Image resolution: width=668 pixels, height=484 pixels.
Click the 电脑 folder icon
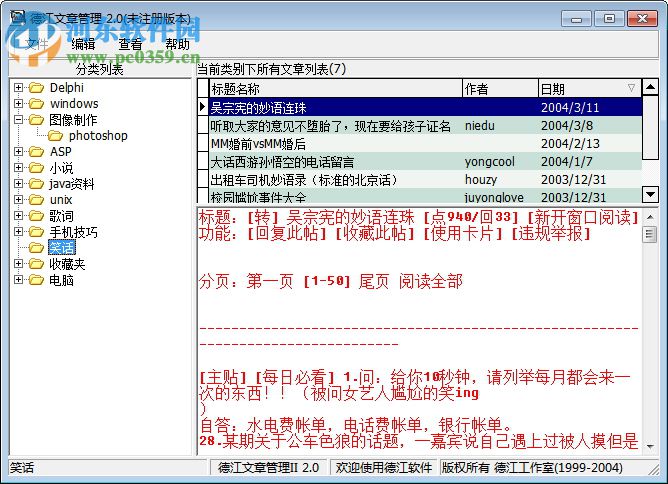point(37,280)
